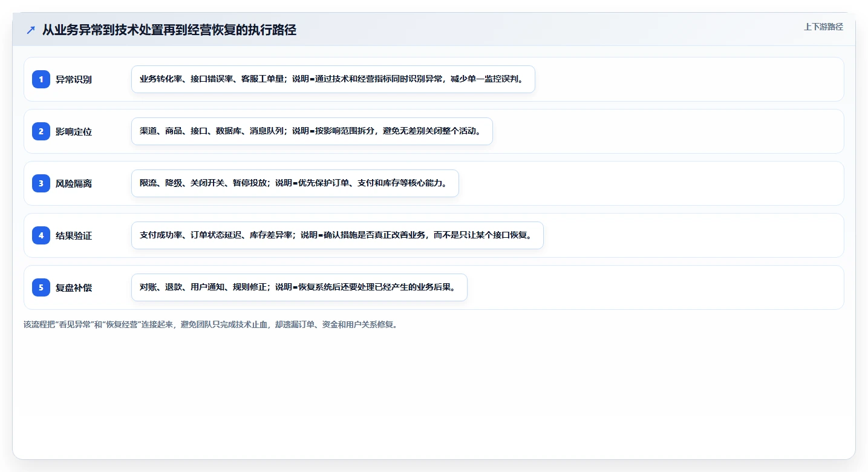This screenshot has width=868, height=472.
Task: Click the step number 1 badge
Action: [x=41, y=79]
